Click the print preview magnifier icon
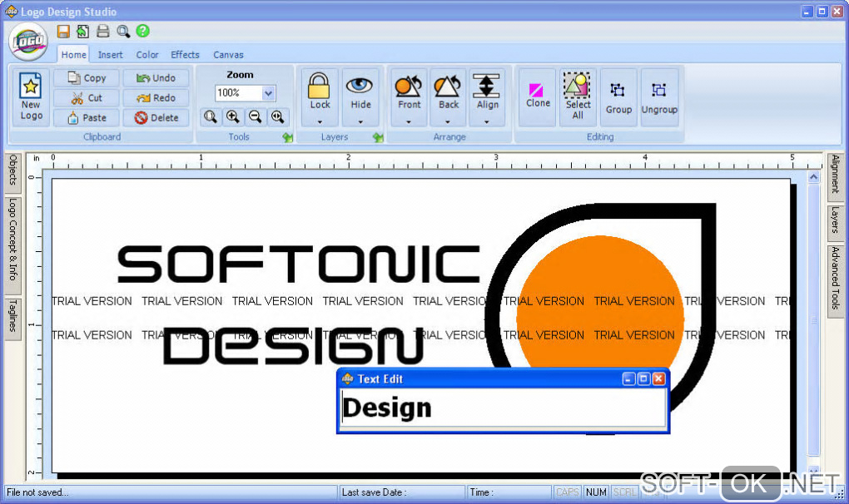This screenshot has width=849, height=504. pyautogui.click(x=123, y=32)
